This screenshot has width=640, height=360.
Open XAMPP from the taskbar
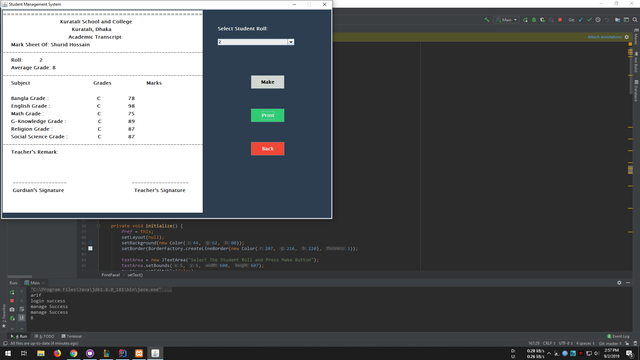tap(139, 353)
